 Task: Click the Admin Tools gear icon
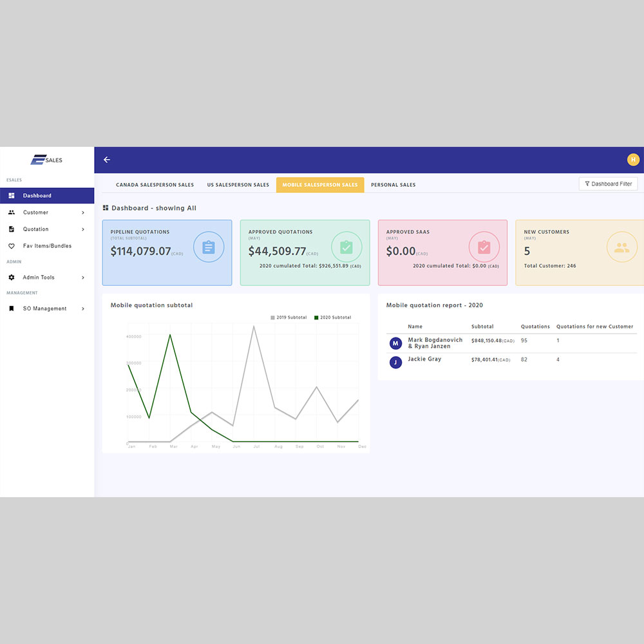[x=11, y=278]
